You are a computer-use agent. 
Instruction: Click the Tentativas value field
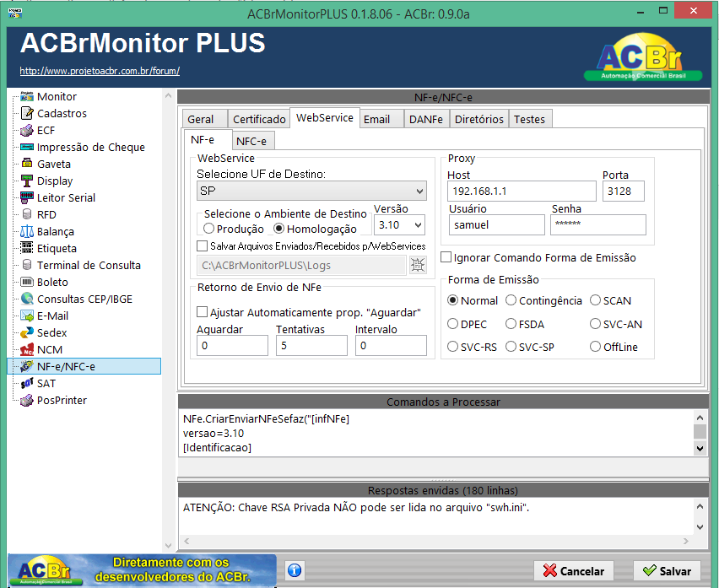click(x=311, y=346)
